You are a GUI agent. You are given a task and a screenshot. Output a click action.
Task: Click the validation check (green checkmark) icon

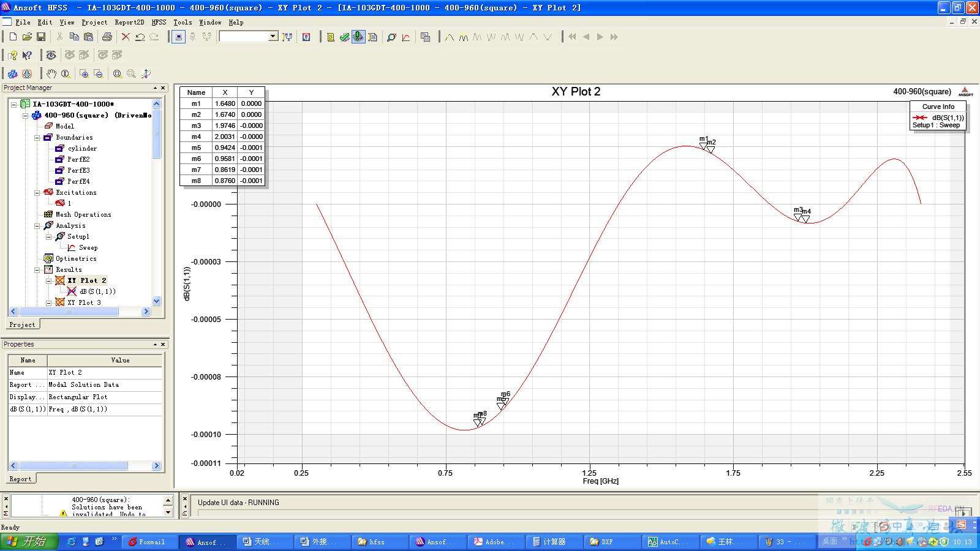click(x=344, y=37)
